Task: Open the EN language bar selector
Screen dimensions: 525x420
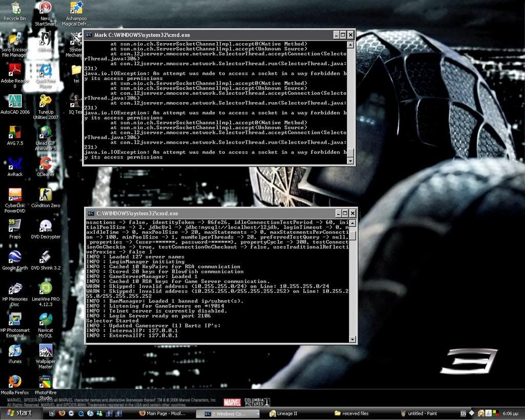Action: pos(463,413)
